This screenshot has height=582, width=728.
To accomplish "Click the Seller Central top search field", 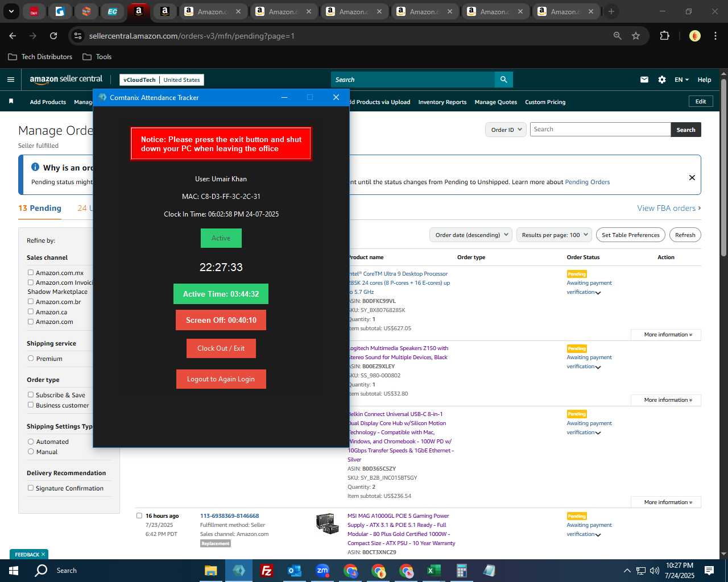I will (x=412, y=80).
